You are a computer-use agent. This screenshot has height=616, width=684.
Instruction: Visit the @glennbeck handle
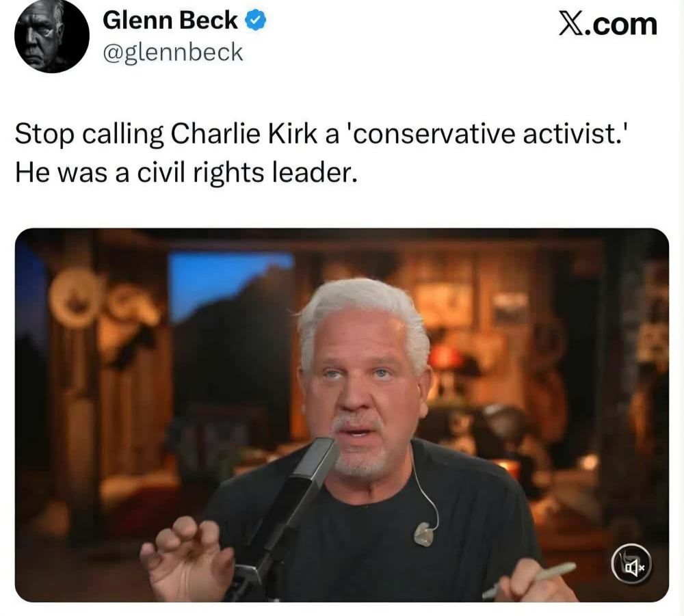(x=172, y=53)
